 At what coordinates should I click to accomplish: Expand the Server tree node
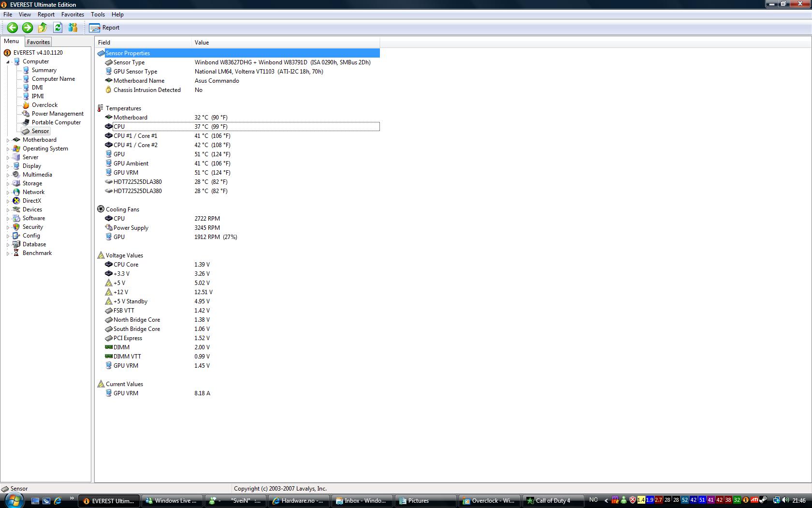pyautogui.click(x=8, y=158)
